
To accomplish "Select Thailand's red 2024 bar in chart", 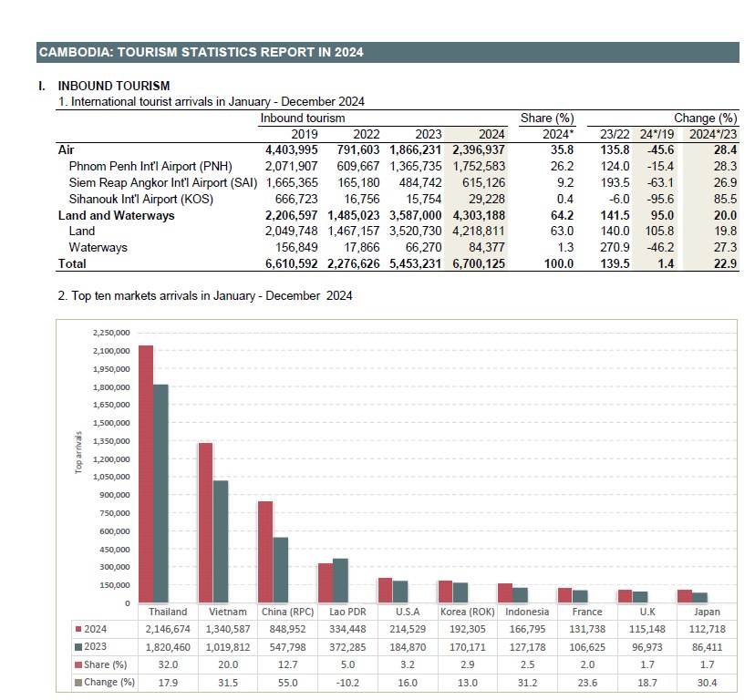I will [146, 474].
